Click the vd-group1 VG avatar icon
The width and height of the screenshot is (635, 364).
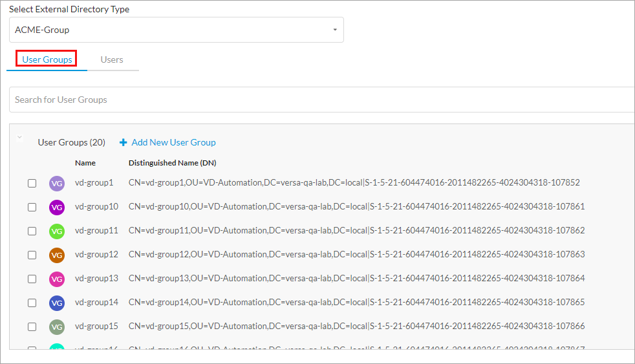(x=57, y=184)
